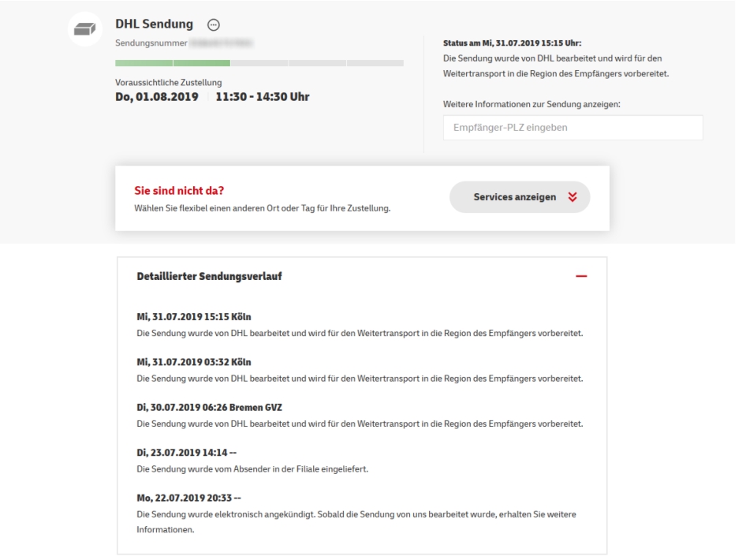Click the red double-chevron icon in Services anzeigen
Image resolution: width=746 pixels, height=560 pixels.
573,197
